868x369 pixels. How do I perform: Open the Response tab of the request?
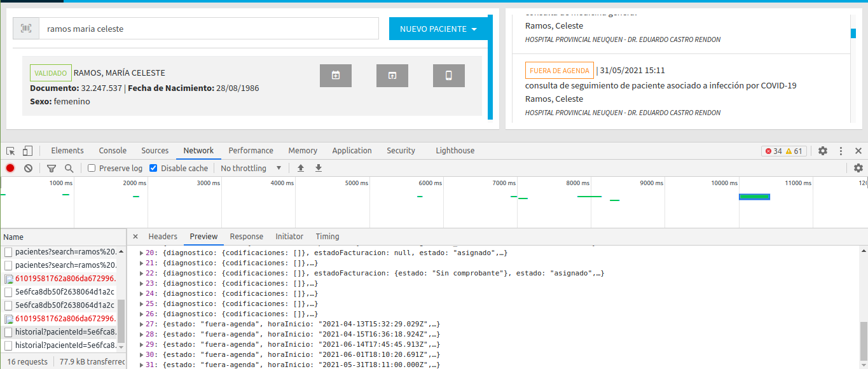(x=246, y=237)
